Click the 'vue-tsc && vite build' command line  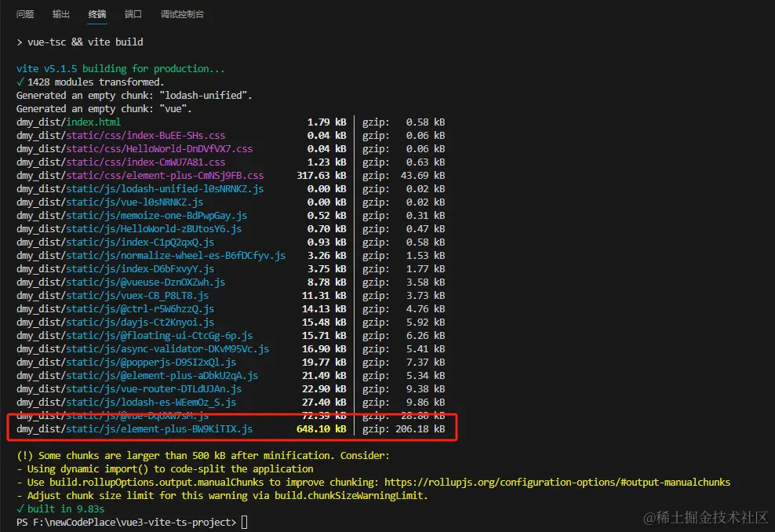(85, 42)
